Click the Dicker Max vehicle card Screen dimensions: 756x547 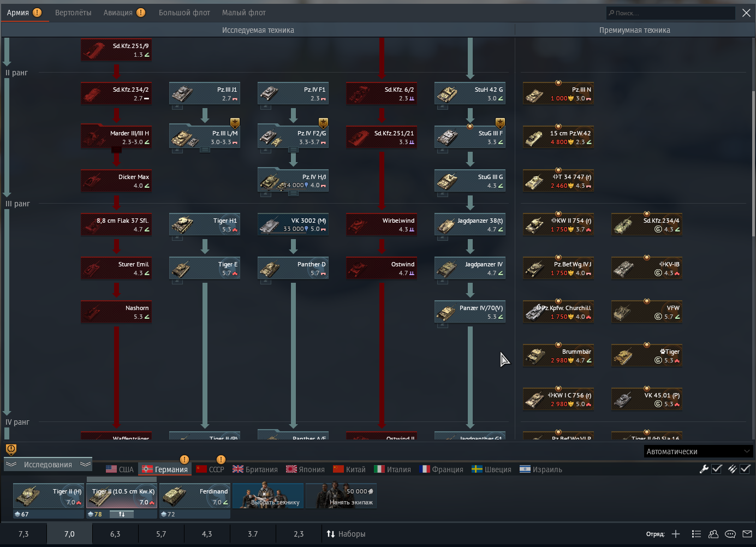(x=116, y=181)
